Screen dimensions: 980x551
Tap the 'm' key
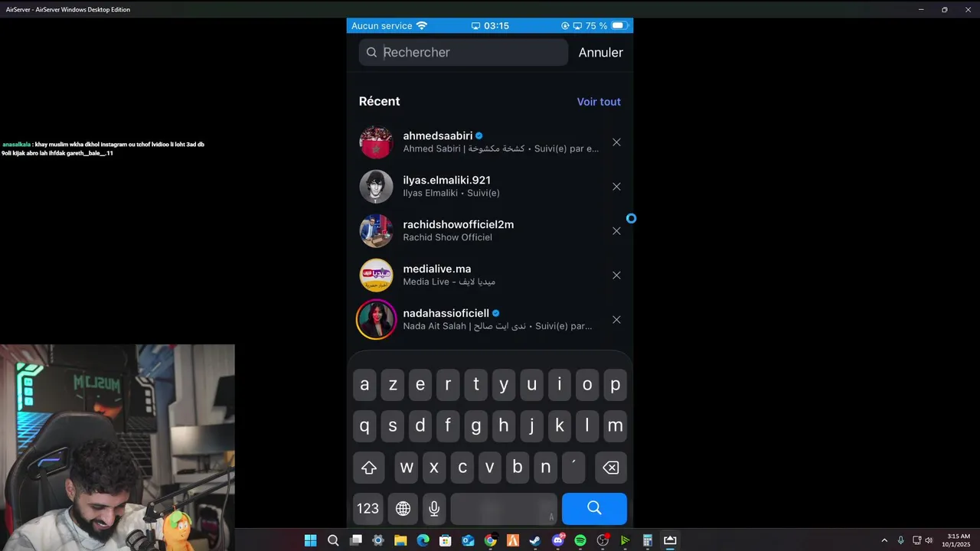615,426
